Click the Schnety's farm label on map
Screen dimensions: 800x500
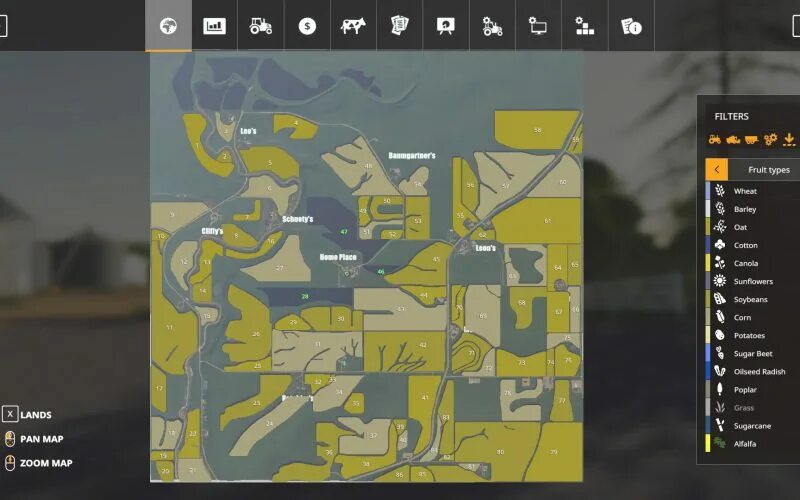point(297,219)
